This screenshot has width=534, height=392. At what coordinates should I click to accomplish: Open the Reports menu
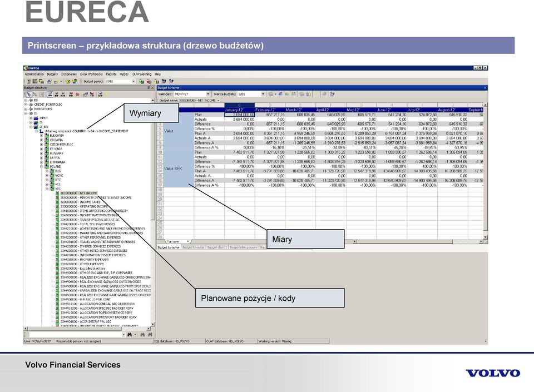click(111, 74)
